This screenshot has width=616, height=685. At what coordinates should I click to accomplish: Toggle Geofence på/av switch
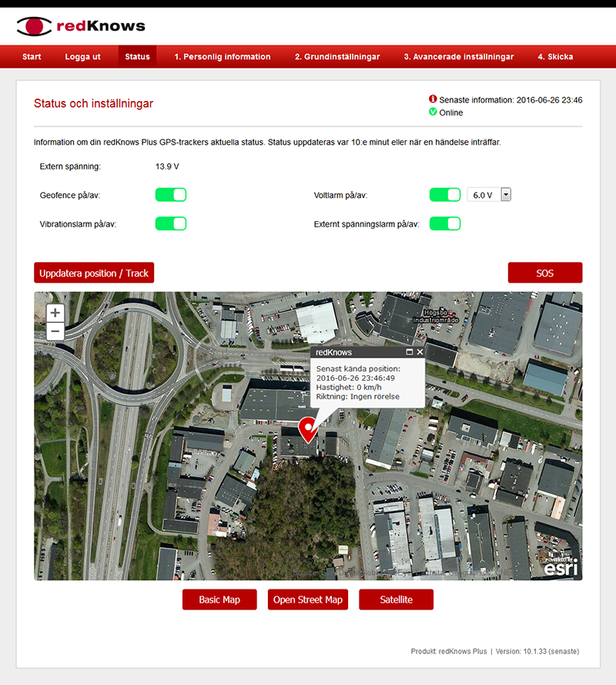171,195
